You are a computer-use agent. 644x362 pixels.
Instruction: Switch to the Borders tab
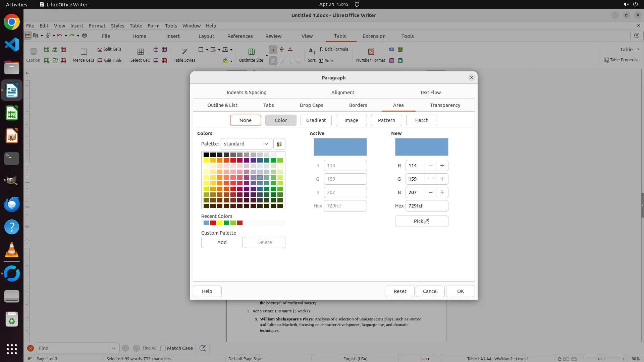pyautogui.click(x=358, y=105)
